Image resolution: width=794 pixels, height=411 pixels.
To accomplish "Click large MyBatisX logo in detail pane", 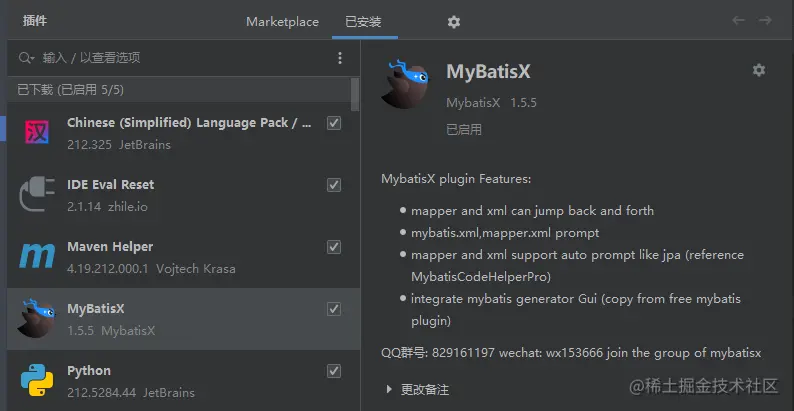I will [x=405, y=84].
